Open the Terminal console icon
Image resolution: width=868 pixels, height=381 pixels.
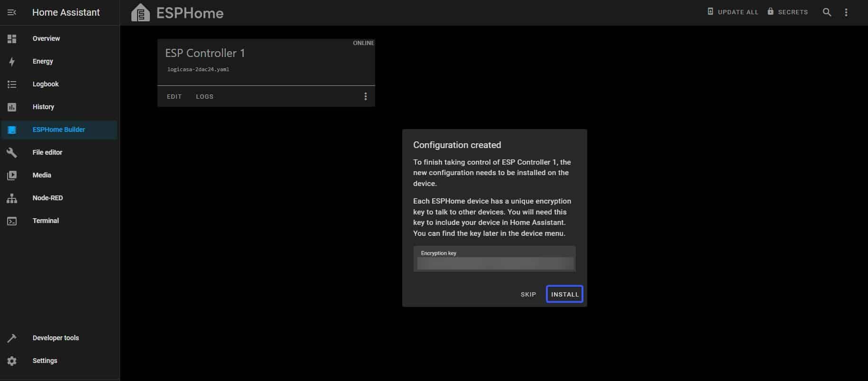tap(12, 221)
